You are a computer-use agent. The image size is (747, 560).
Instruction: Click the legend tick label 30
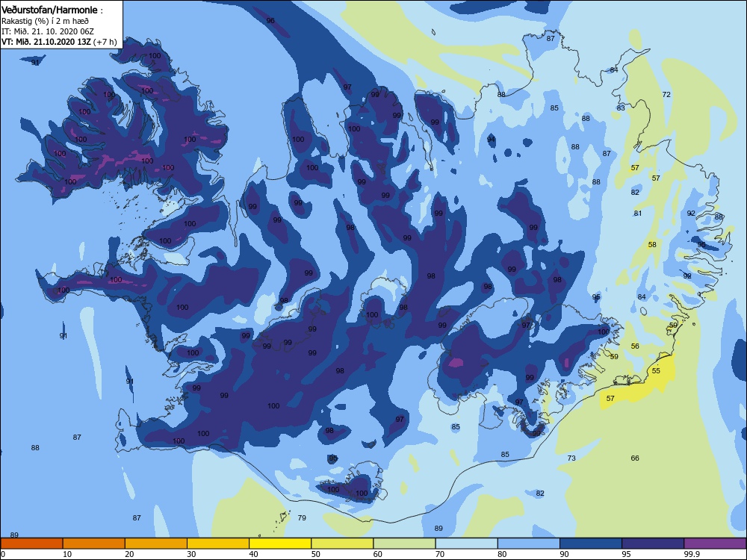tap(191, 554)
